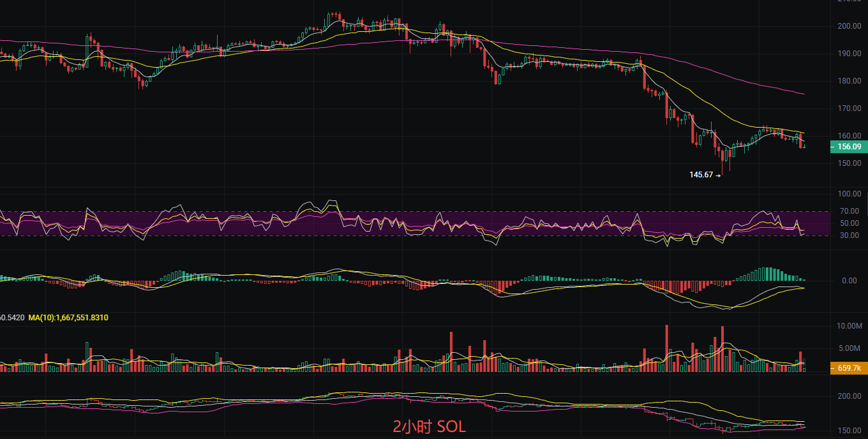The height and width of the screenshot is (439, 868).
Task: Click the right end of the pink moving average line
Action: click(x=803, y=94)
